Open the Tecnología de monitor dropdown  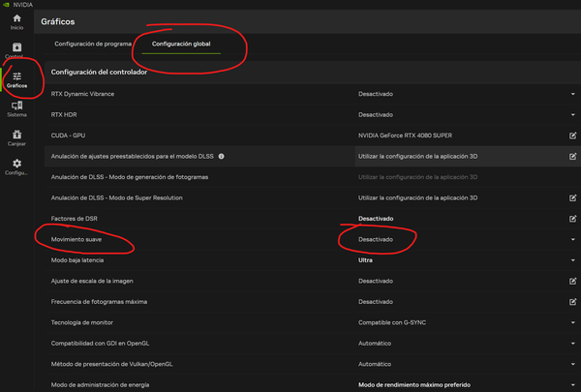tap(572, 322)
